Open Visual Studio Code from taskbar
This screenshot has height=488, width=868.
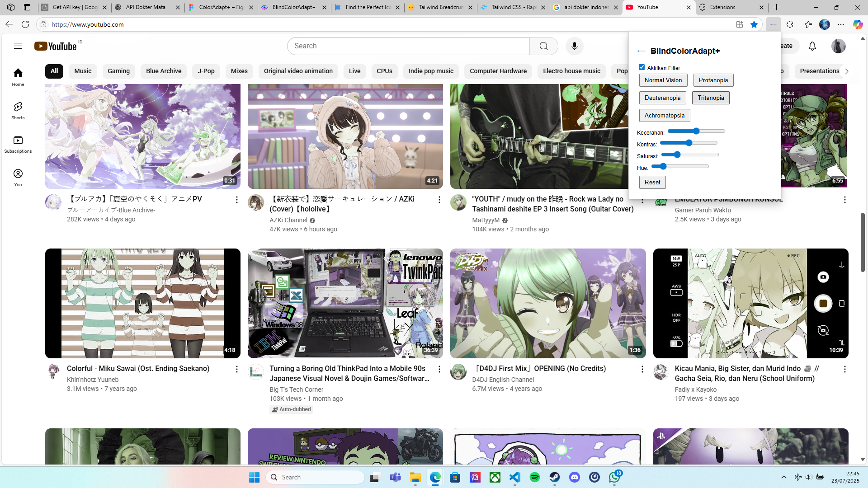pos(515,477)
